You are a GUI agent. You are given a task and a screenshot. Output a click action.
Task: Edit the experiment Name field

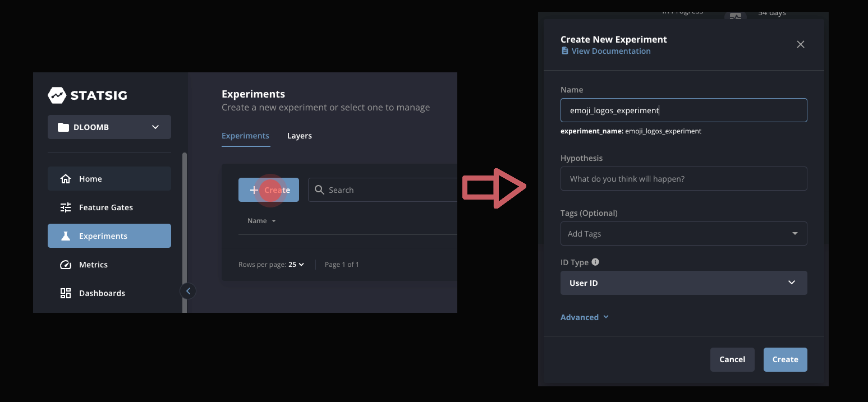pos(684,110)
